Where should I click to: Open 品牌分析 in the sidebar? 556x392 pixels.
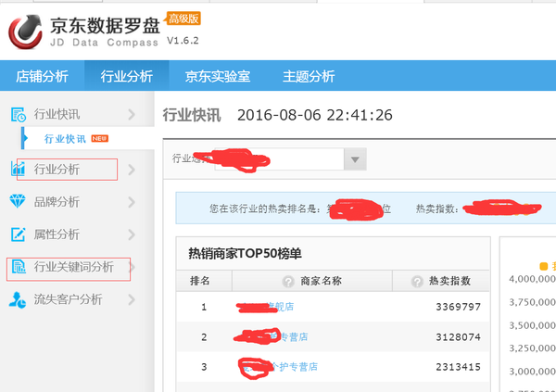[x=57, y=202]
